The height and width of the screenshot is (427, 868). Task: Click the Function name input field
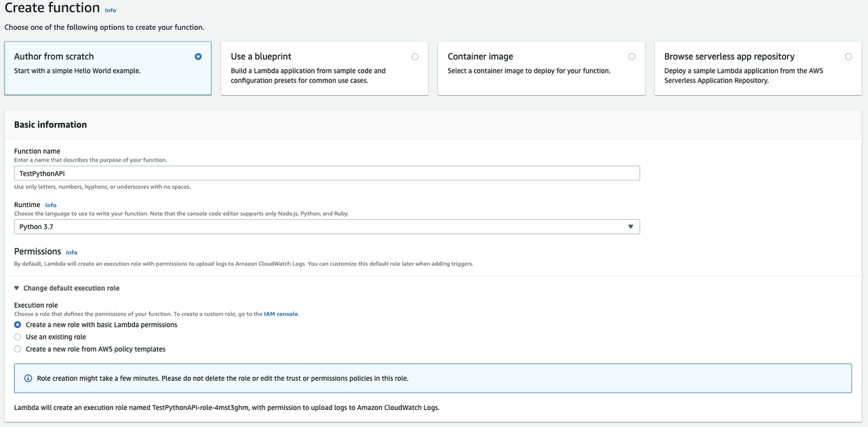point(327,173)
